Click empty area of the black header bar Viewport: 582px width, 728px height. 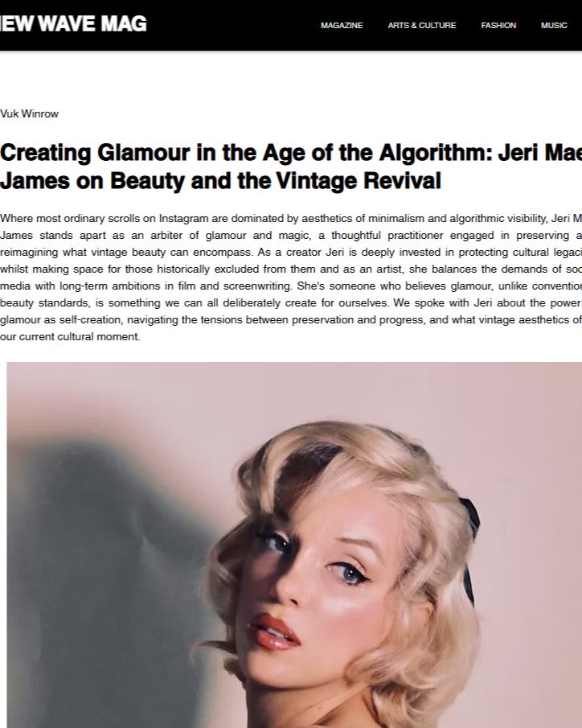click(232, 25)
